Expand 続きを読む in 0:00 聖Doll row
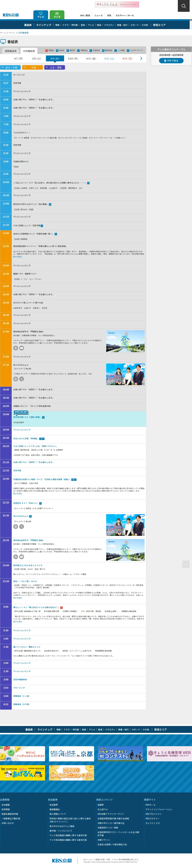Viewport: 192px width, 868px height. pos(18,622)
